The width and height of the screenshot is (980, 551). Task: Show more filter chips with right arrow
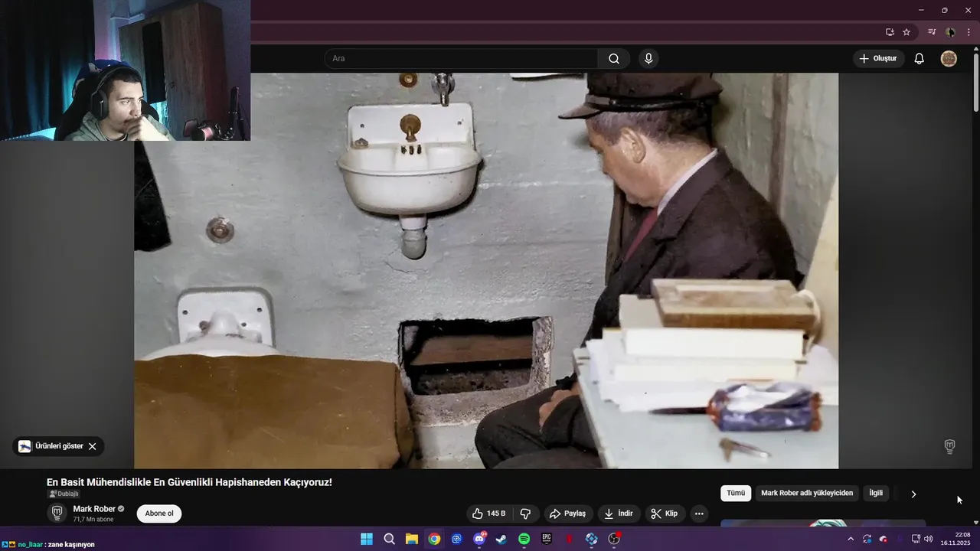(913, 494)
